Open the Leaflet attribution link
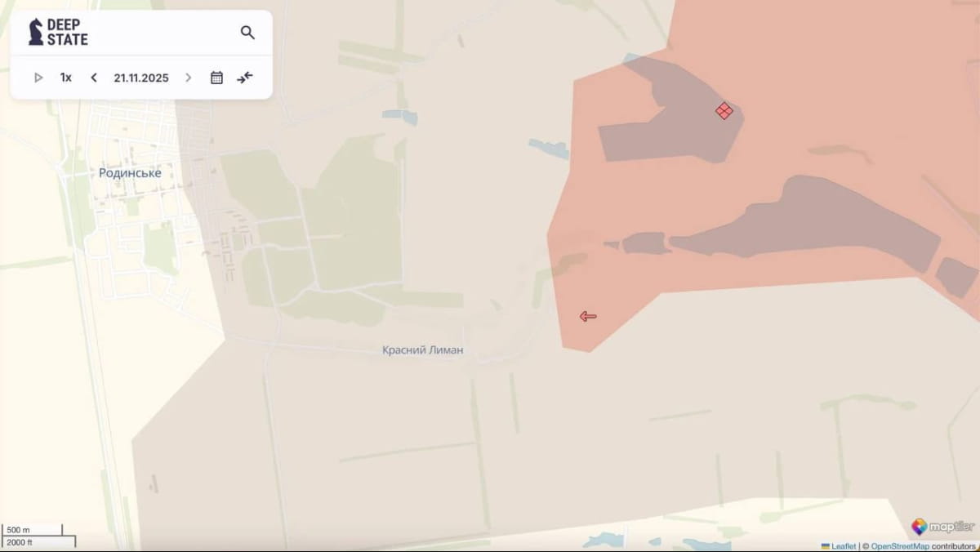 [844, 545]
